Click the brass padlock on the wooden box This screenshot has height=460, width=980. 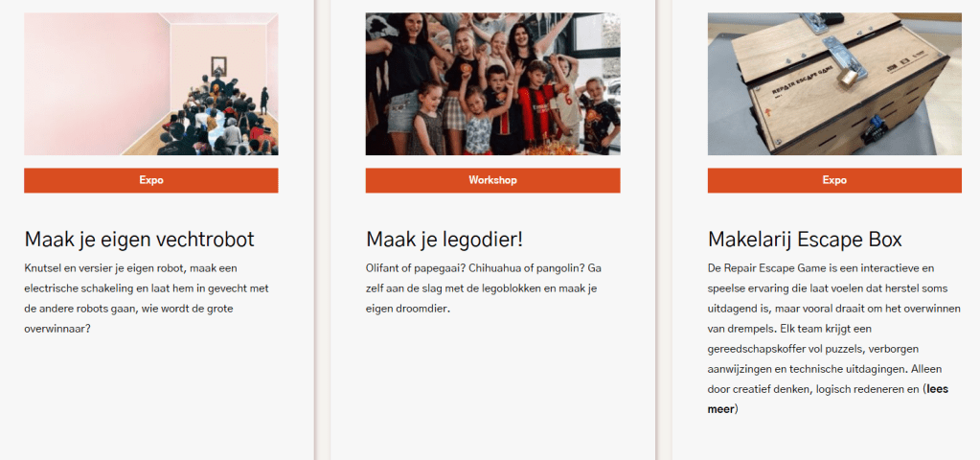click(850, 79)
